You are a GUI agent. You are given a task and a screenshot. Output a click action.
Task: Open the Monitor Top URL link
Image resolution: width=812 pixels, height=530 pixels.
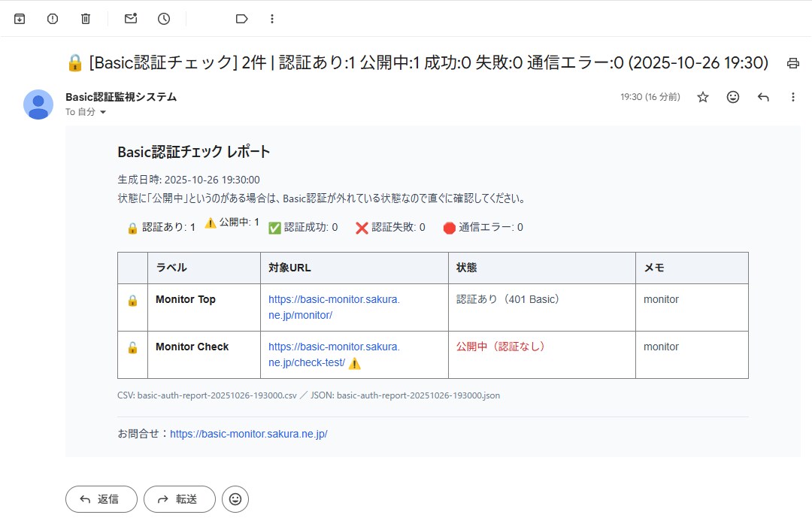click(334, 307)
